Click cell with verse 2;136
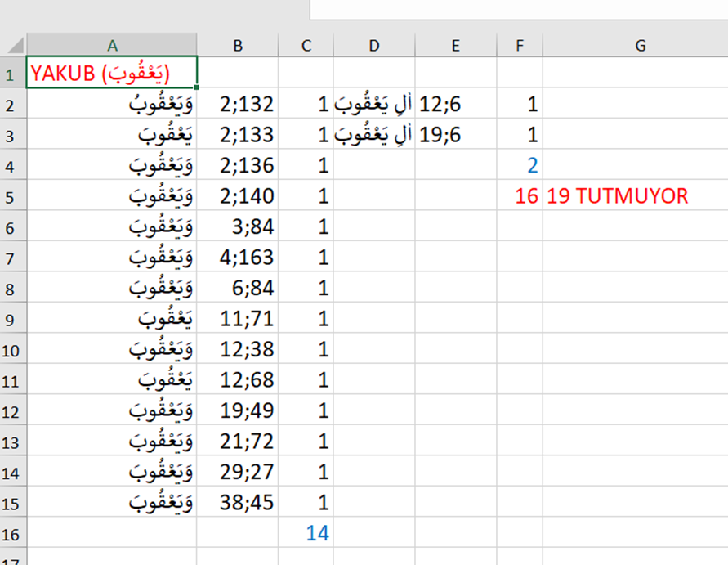 pos(238,165)
